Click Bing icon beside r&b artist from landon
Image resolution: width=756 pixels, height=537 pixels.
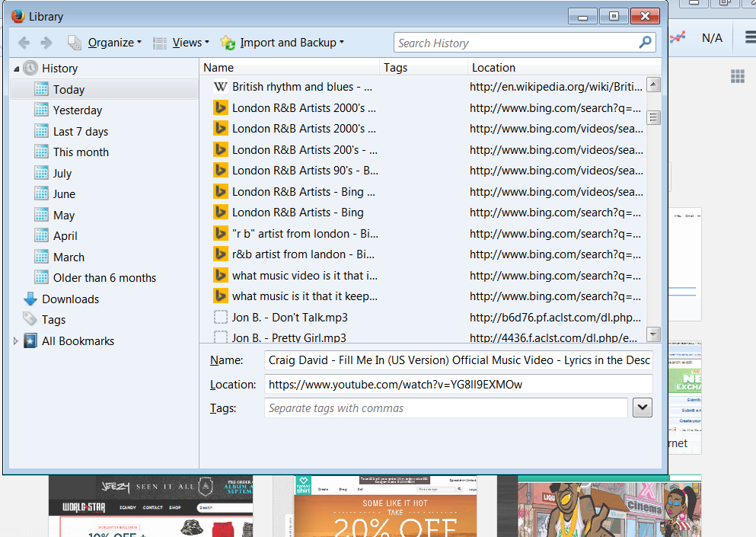click(221, 254)
